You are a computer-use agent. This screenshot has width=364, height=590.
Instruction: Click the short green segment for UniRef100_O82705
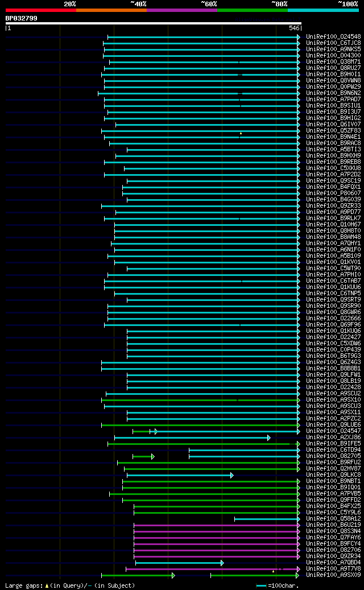(143, 456)
